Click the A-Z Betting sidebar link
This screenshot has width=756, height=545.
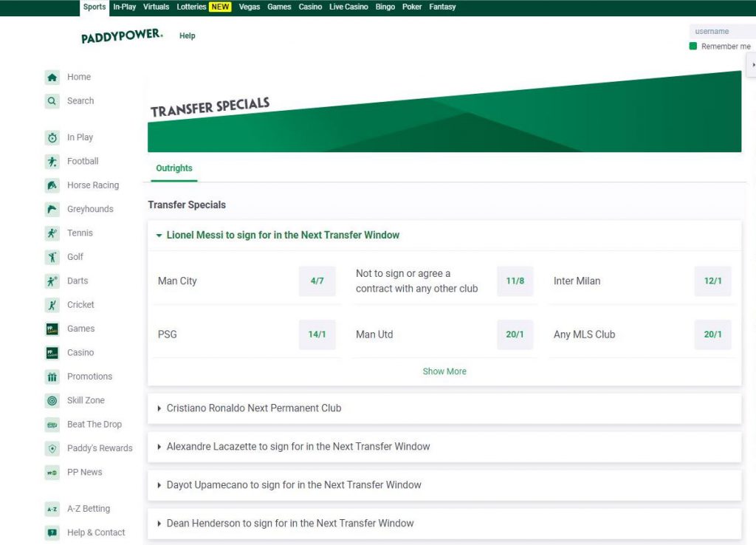pyautogui.click(x=89, y=509)
